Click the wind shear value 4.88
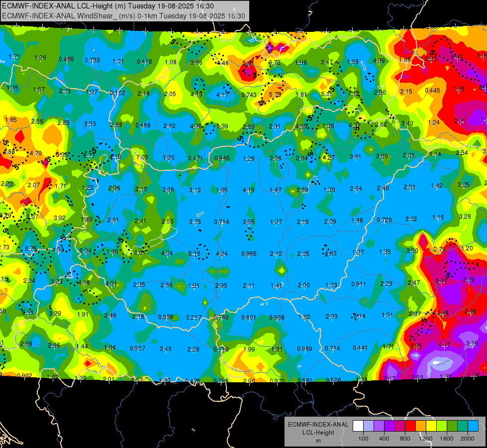The image size is (487, 448). pyautogui.click(x=8, y=152)
